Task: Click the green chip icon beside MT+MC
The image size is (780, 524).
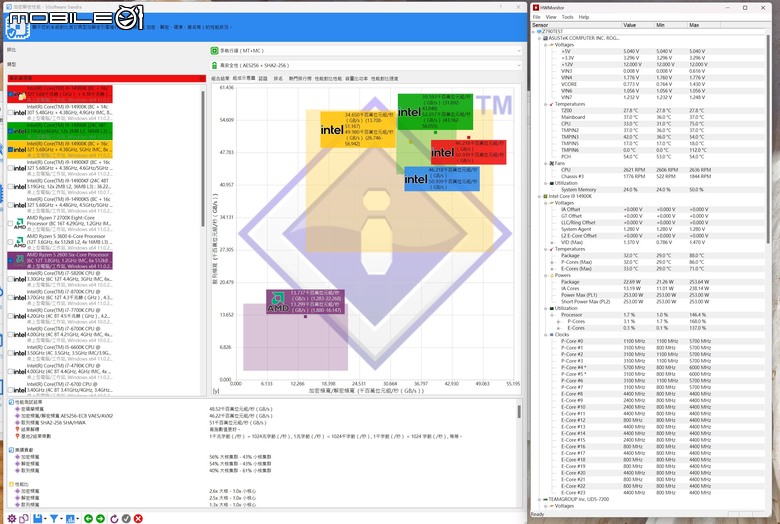Action: [x=214, y=51]
